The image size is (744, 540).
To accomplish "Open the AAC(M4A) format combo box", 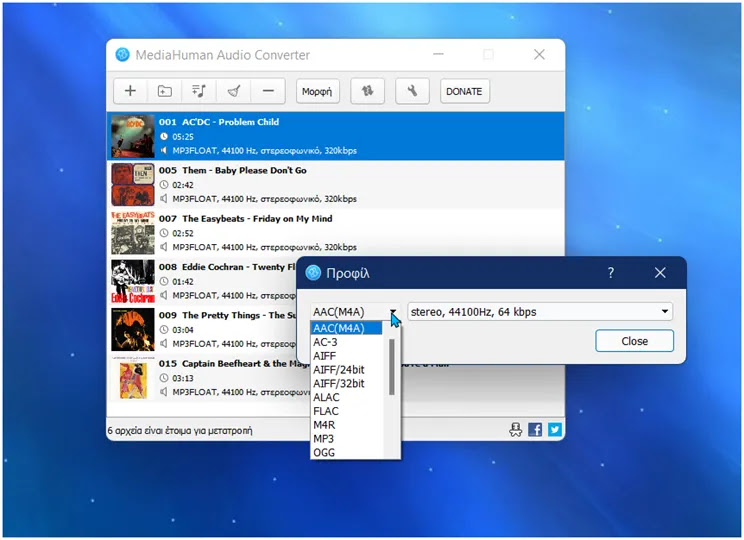I will pos(355,312).
